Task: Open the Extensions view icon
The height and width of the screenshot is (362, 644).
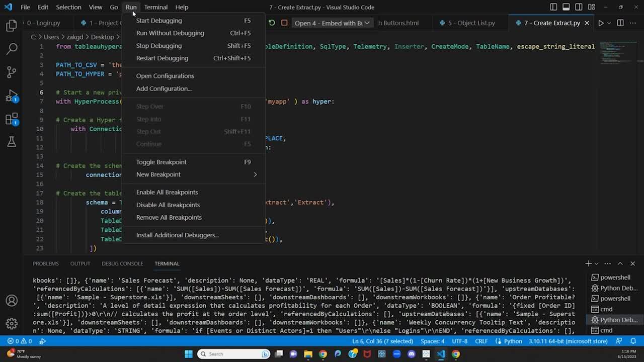Action: 12,119
